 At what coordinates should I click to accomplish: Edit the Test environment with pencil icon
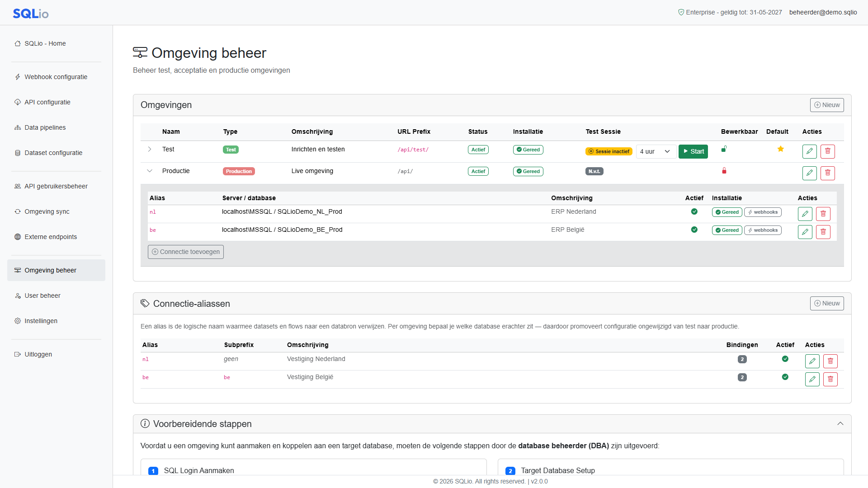pyautogui.click(x=809, y=151)
